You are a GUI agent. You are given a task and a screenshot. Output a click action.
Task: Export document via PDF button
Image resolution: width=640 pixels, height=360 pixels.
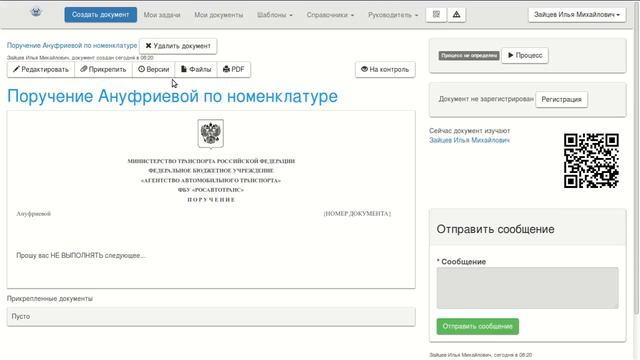[x=233, y=69]
